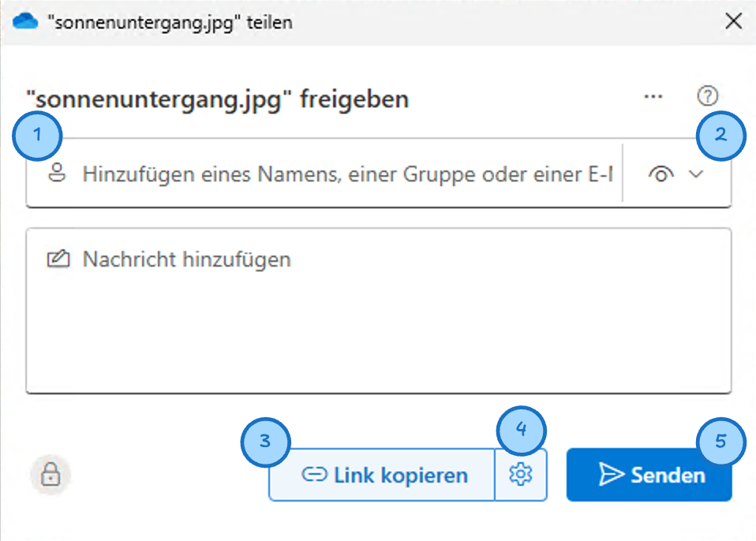This screenshot has width=756, height=541.
Task: Click the numbered badge 1 annotation
Action: point(36,136)
